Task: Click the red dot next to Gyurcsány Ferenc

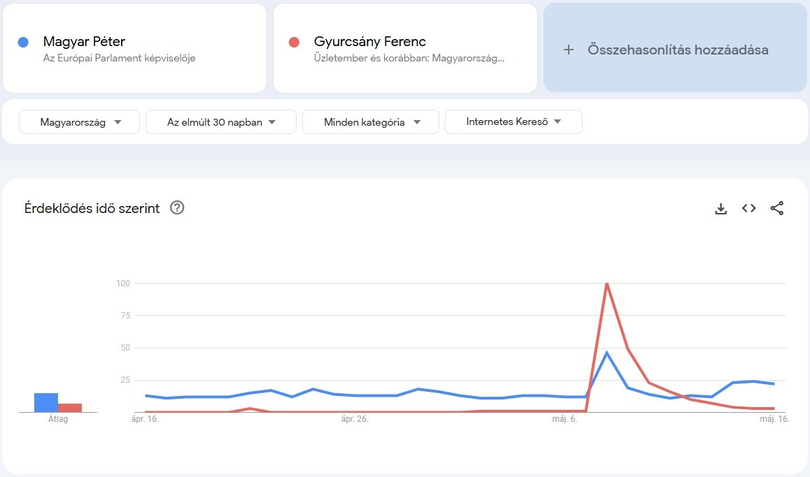Action: [294, 42]
